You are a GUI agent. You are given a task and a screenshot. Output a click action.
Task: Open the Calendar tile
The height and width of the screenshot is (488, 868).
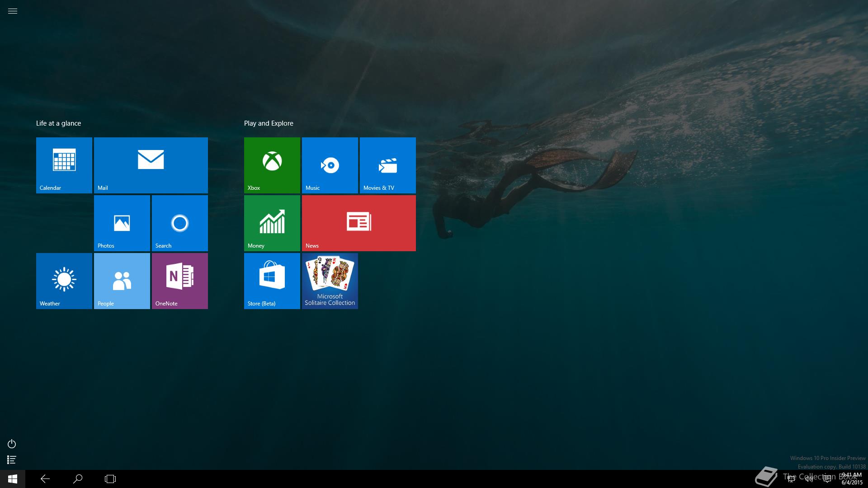[x=64, y=165]
